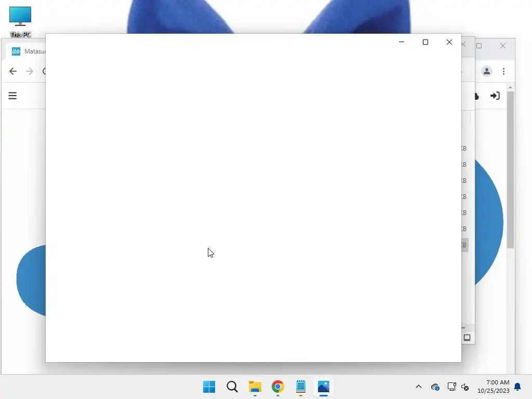The image size is (532, 399).
Task: Click the scroll-up arrow in Chrome
Action: pyautogui.click(x=510, y=87)
